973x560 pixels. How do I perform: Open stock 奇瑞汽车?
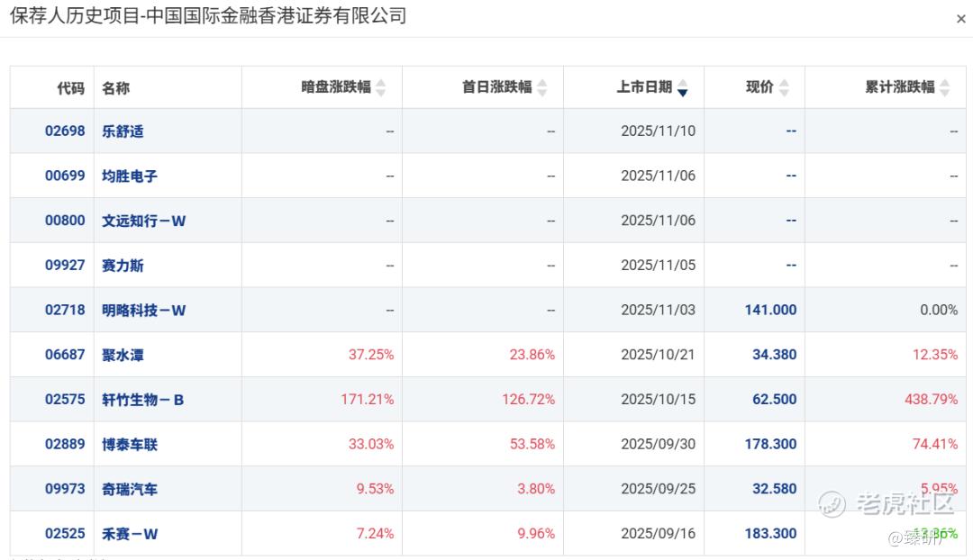tap(130, 489)
